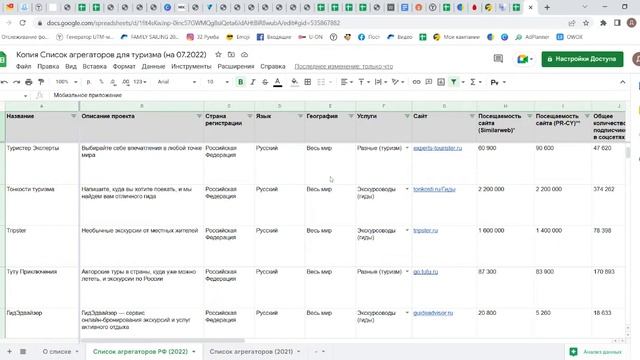The width and height of the screenshot is (640, 360).
Task: Toggle the filter icon in toolbar
Action: [453, 82]
